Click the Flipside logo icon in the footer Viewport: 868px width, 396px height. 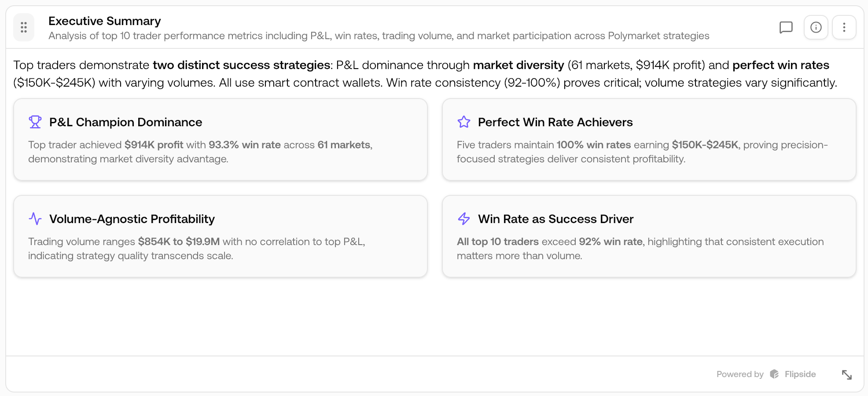tap(775, 374)
